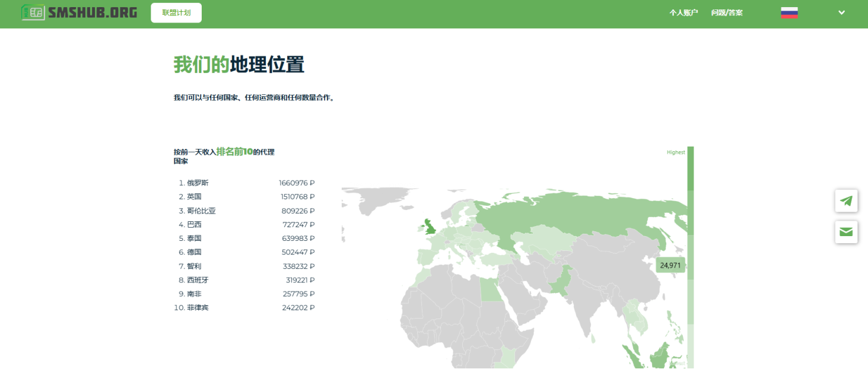Click the map legend color scale bar
Screen dimensions: 868x385
690,255
